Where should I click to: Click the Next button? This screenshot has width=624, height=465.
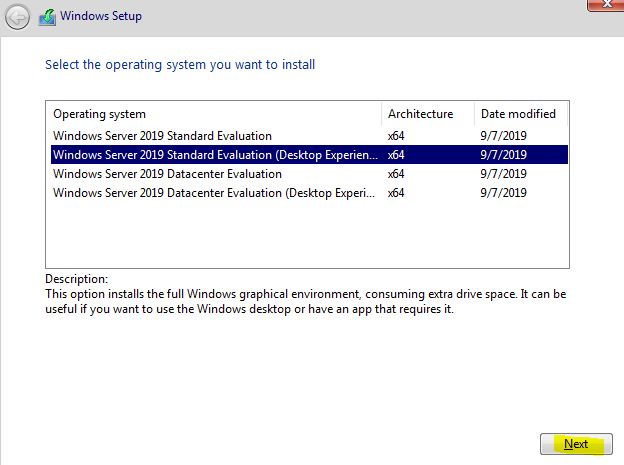(576, 444)
